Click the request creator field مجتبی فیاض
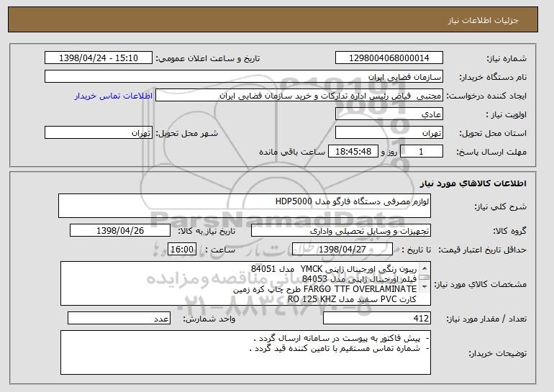The height and width of the screenshot is (392, 554). (299, 96)
